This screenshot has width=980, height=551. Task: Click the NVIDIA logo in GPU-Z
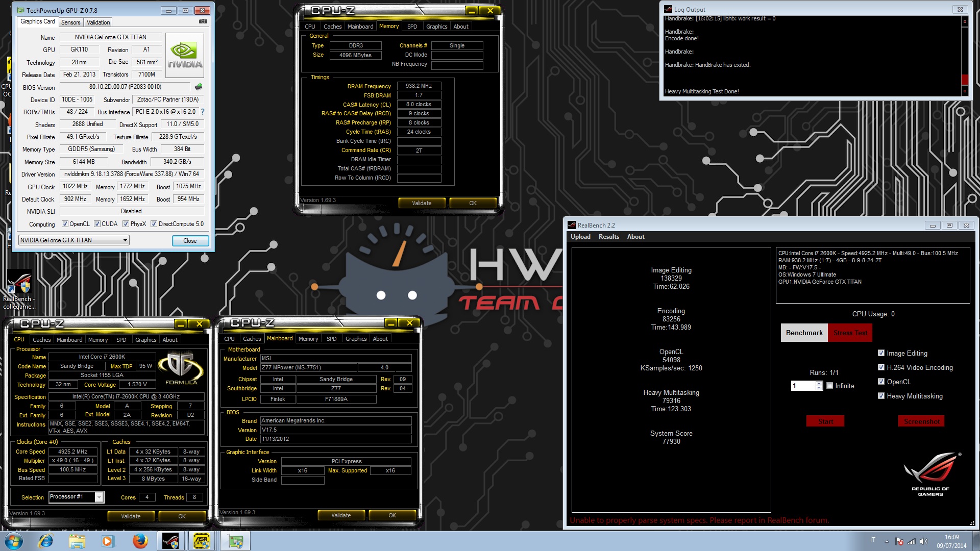(185, 56)
